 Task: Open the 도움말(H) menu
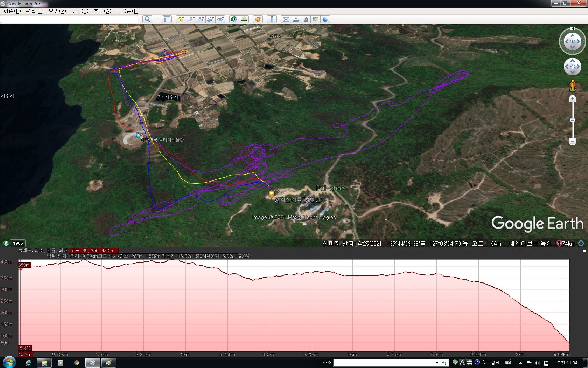[128, 11]
